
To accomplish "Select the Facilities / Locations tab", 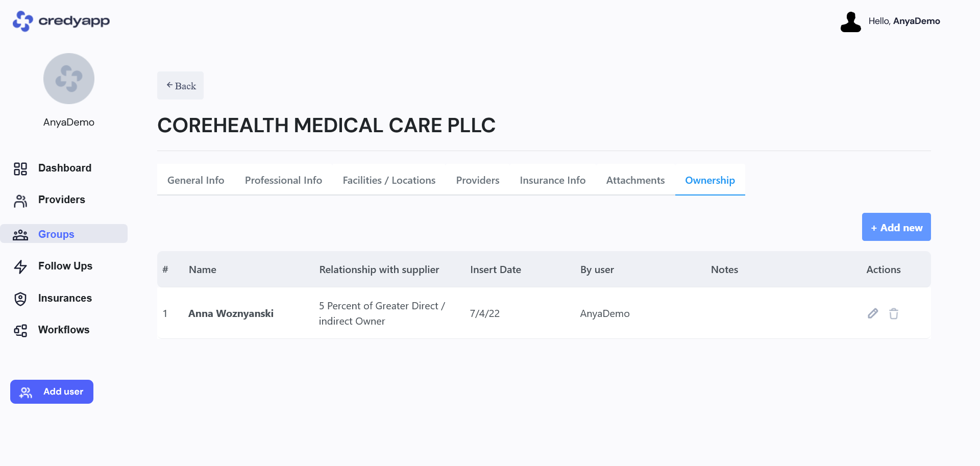I will click(x=389, y=180).
